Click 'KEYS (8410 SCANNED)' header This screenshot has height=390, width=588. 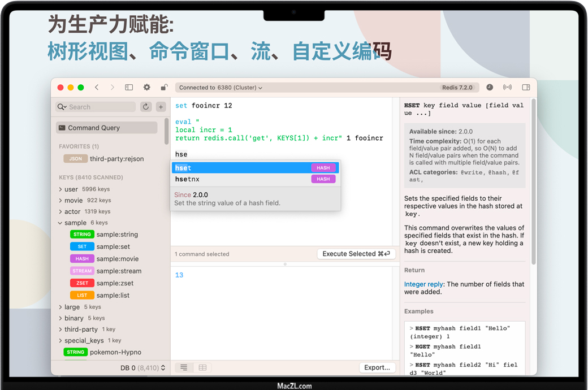[91, 177]
